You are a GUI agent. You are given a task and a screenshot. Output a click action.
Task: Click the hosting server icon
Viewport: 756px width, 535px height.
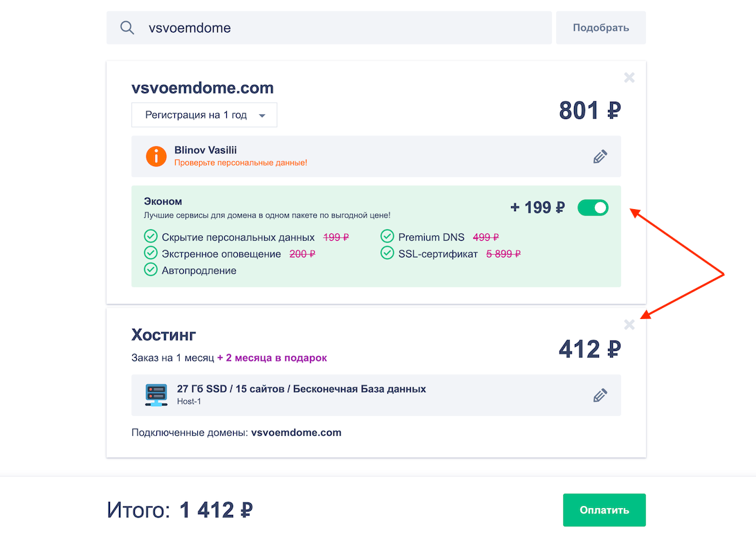[x=156, y=395]
